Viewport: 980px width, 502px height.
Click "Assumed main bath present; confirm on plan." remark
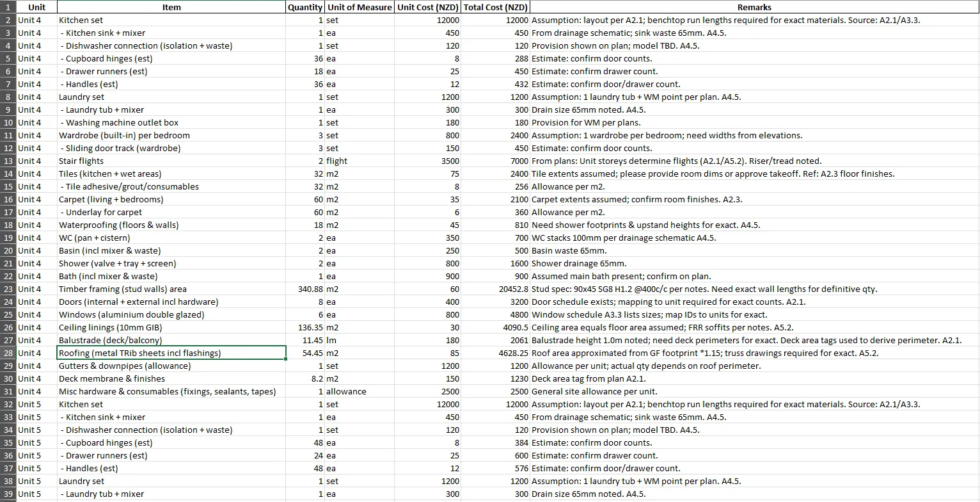tap(754, 276)
